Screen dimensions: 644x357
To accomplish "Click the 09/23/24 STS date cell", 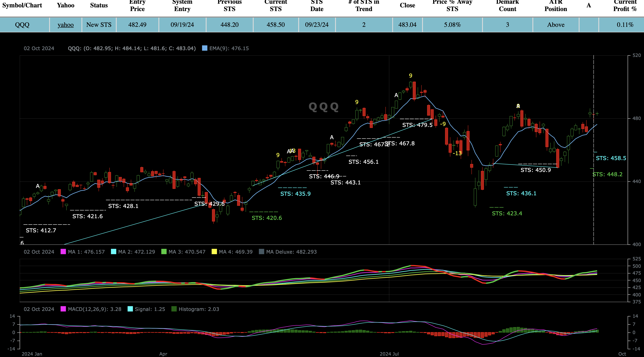I will click(x=317, y=25).
